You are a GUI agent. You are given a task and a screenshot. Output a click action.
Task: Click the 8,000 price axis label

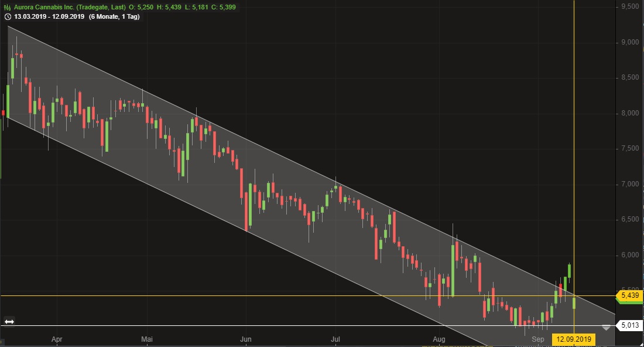coord(630,113)
